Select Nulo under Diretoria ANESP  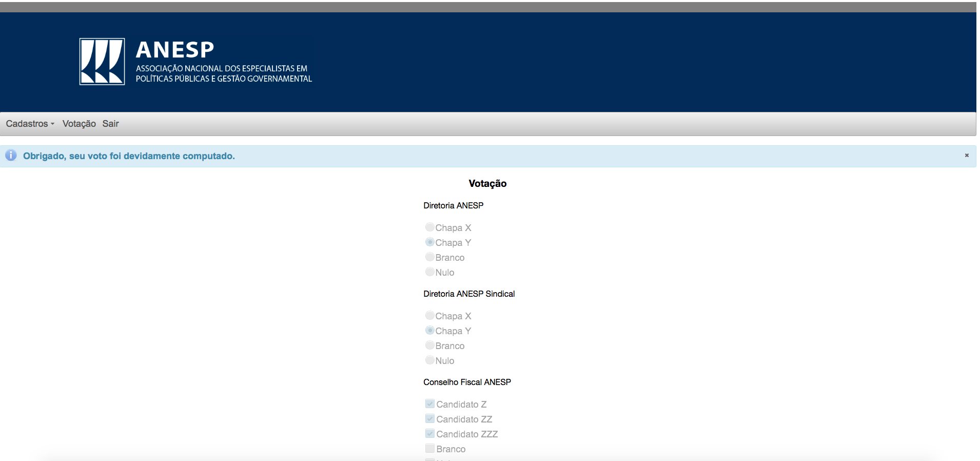(430, 272)
